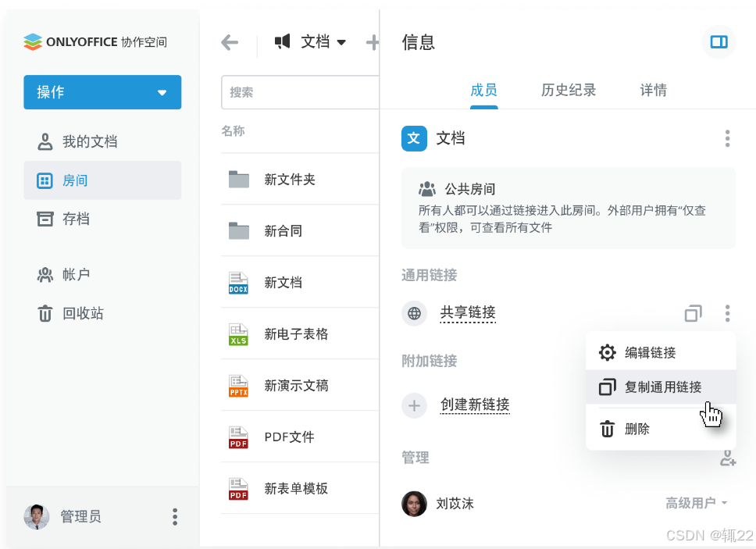Viewport: 756px width, 549px height.
Task: Click the back arrow icon
Action: pos(230,42)
